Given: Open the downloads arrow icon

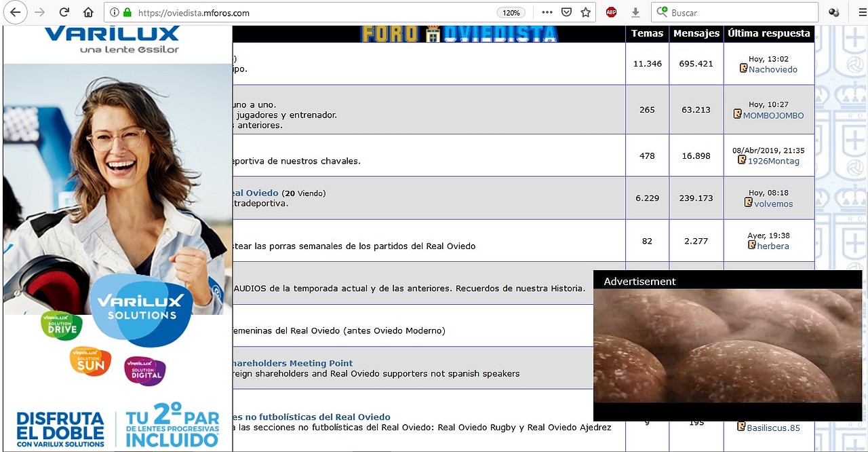Looking at the screenshot, I should pos(635,12).
